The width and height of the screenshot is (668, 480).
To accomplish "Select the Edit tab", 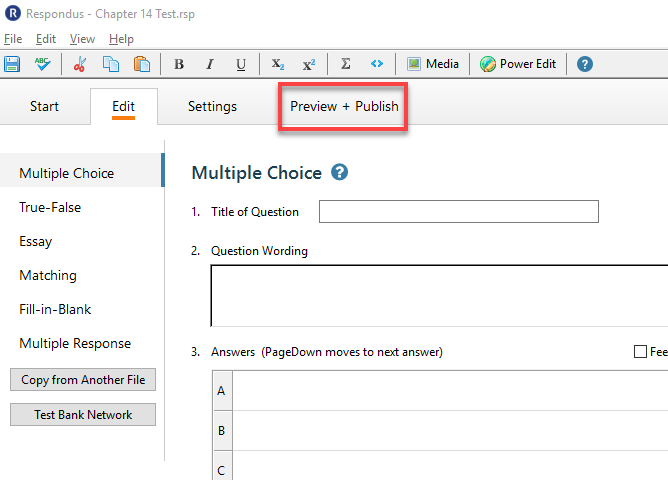I will pos(124,106).
